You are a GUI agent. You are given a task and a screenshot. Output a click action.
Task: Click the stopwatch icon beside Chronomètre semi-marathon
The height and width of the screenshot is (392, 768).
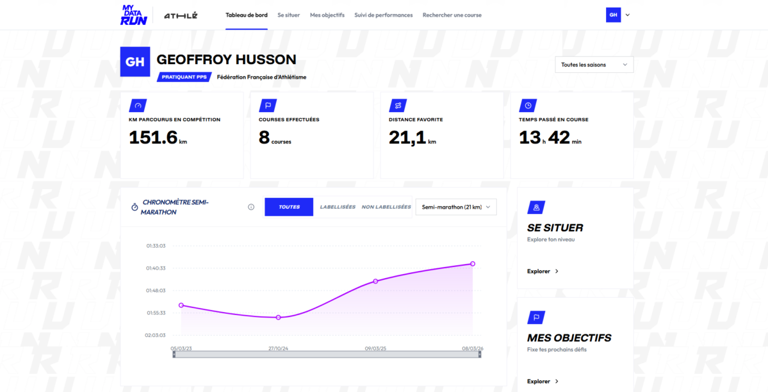tap(135, 207)
